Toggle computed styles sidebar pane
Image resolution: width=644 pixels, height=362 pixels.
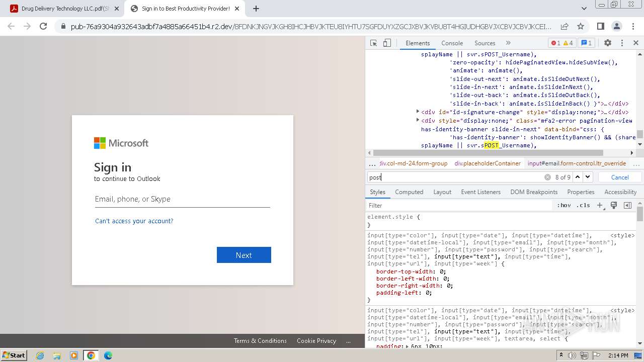tap(627, 205)
